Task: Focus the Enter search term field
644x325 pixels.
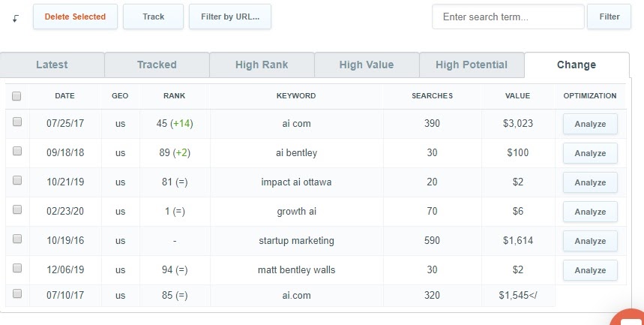Action: coord(508,17)
